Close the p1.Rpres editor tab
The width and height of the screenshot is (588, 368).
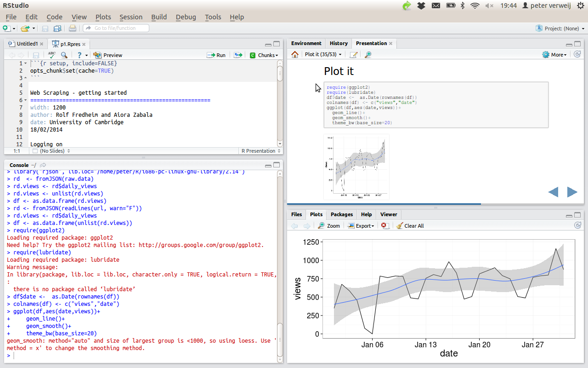point(84,44)
